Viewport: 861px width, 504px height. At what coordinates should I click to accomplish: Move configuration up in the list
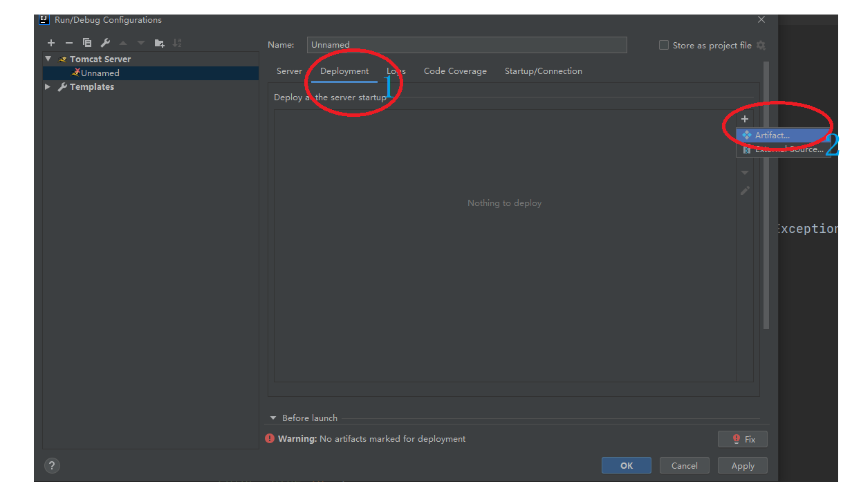(x=123, y=43)
